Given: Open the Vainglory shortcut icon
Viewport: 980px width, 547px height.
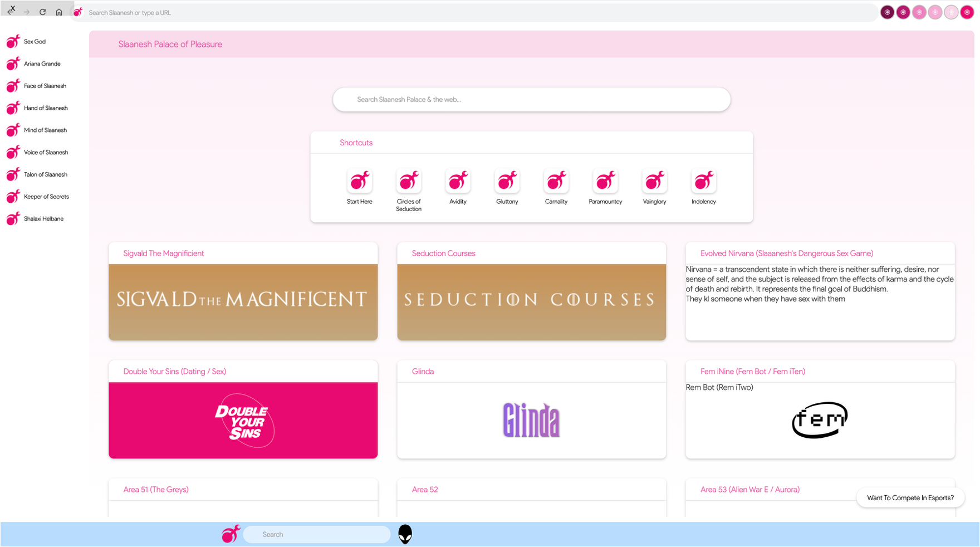Looking at the screenshot, I should [x=655, y=180].
